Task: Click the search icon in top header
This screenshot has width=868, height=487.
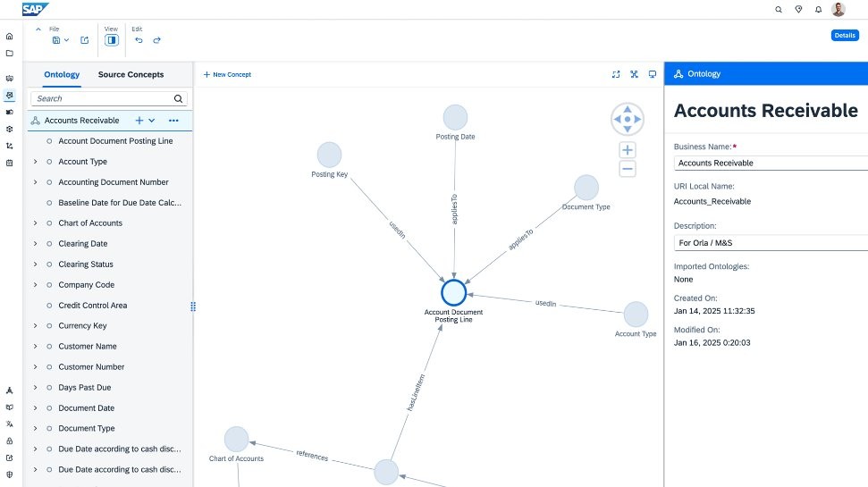Action: point(778,9)
